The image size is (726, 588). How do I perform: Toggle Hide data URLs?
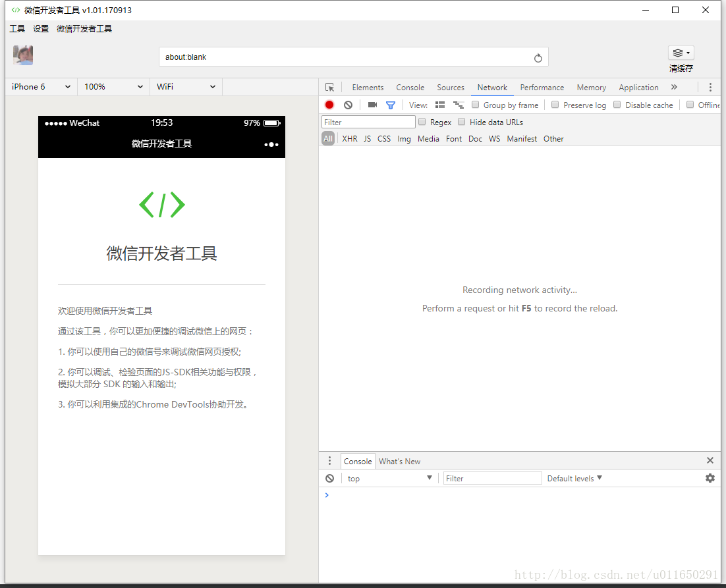click(x=461, y=122)
